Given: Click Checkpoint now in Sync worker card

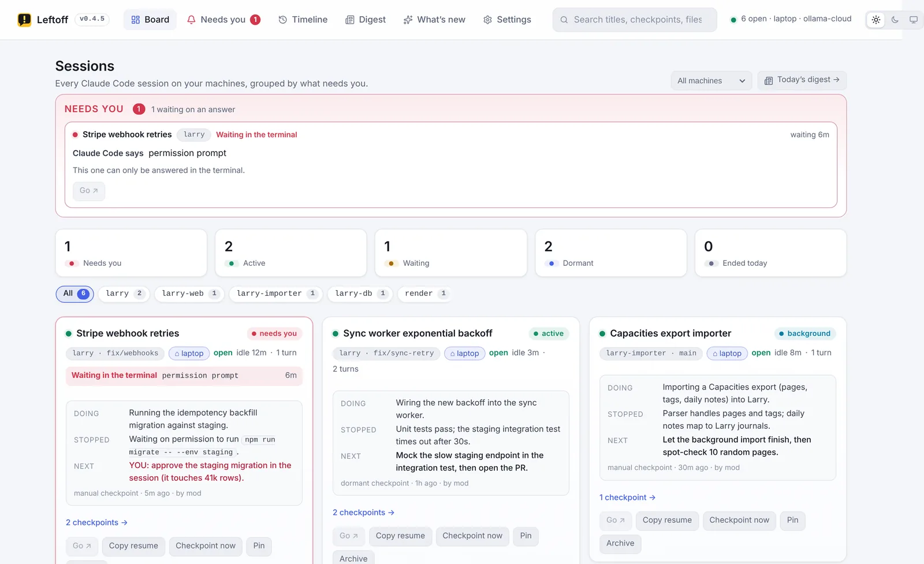Looking at the screenshot, I should point(472,536).
